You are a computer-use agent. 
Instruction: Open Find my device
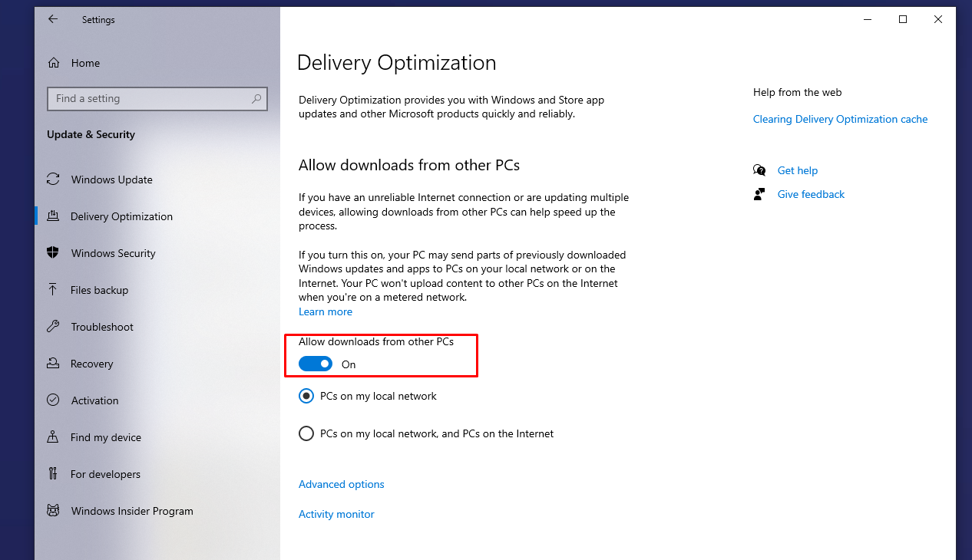[x=104, y=436]
